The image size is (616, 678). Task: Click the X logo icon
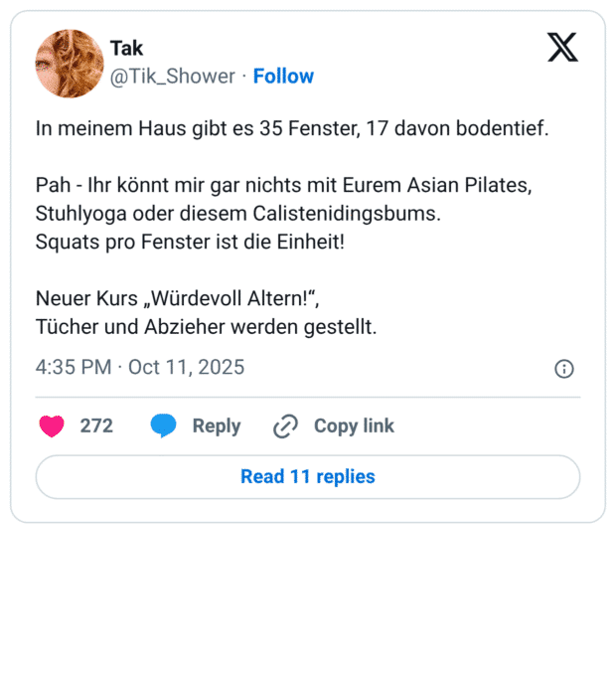[562, 48]
